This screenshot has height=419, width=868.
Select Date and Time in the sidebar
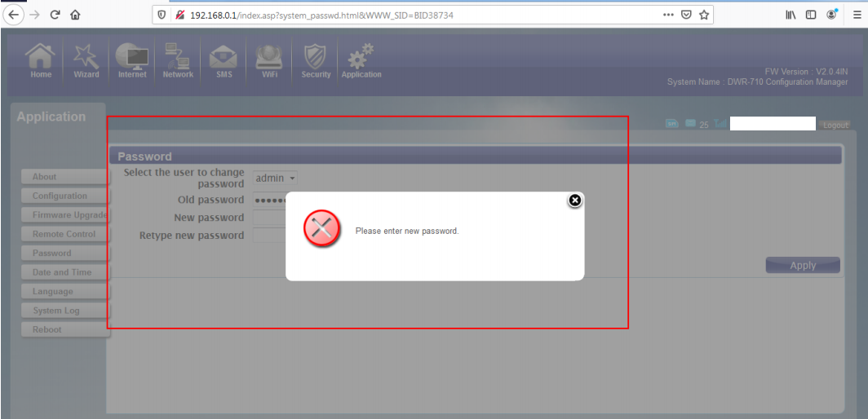click(65, 272)
